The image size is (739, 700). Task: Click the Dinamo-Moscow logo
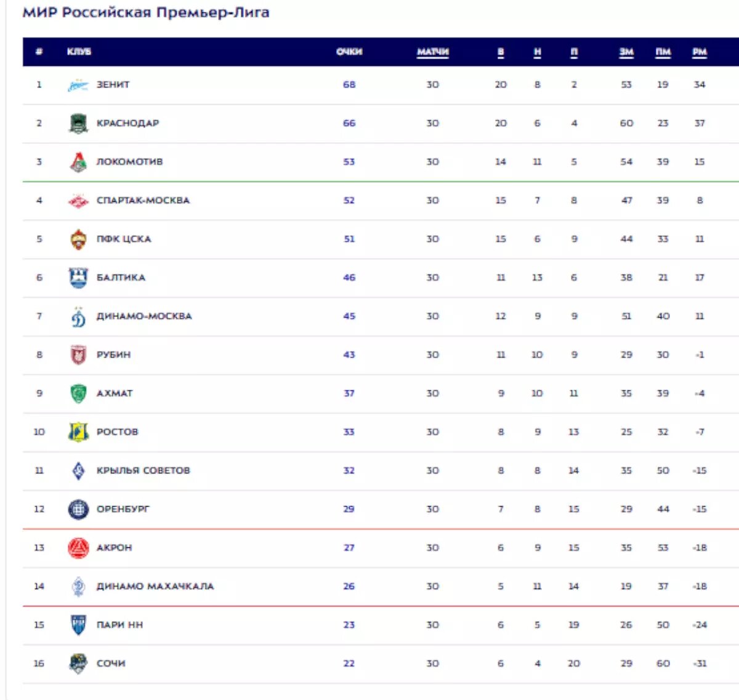(78, 316)
